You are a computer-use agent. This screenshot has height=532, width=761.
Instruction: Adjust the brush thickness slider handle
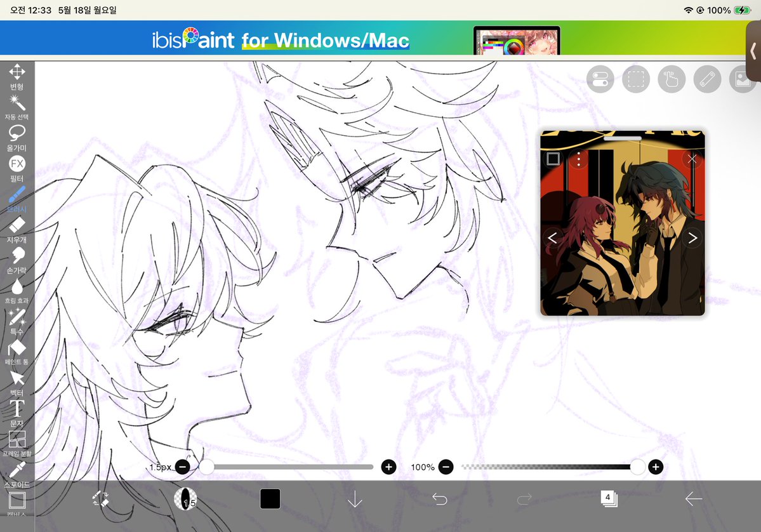(206, 467)
